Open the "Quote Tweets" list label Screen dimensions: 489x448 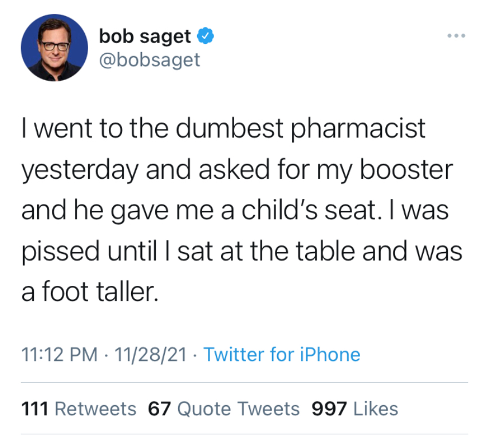(238, 409)
